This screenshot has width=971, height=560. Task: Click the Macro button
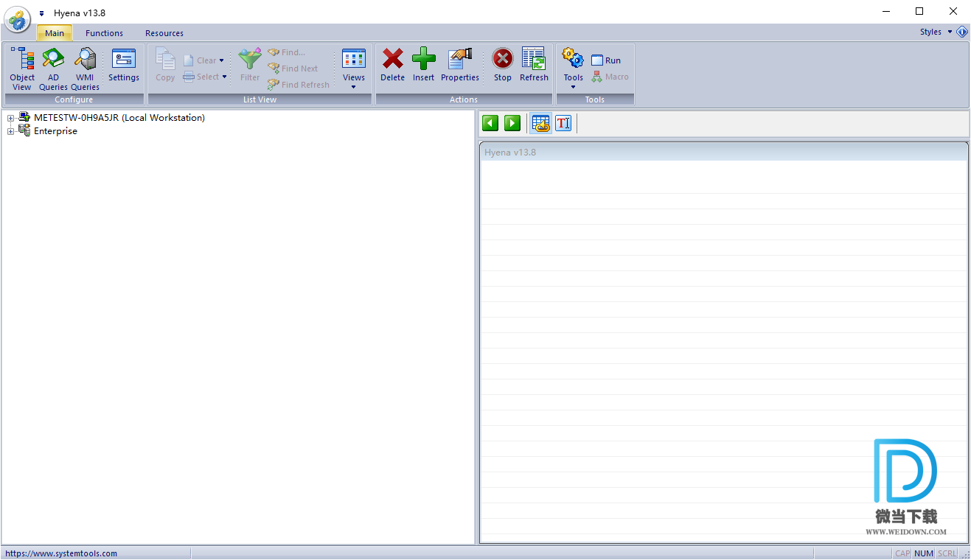610,77
